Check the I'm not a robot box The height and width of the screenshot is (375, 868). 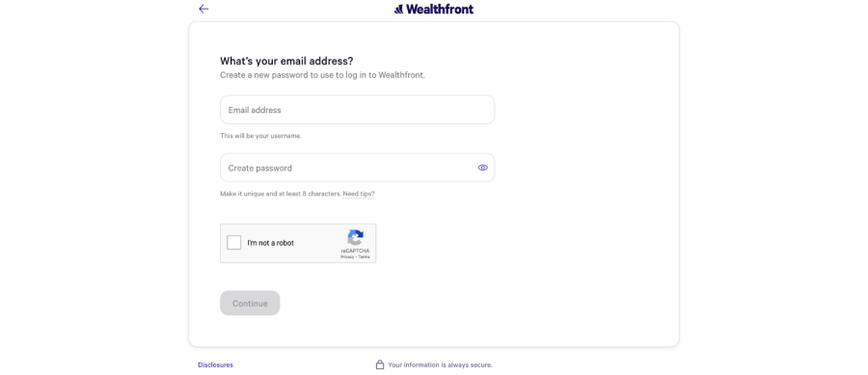click(x=234, y=243)
